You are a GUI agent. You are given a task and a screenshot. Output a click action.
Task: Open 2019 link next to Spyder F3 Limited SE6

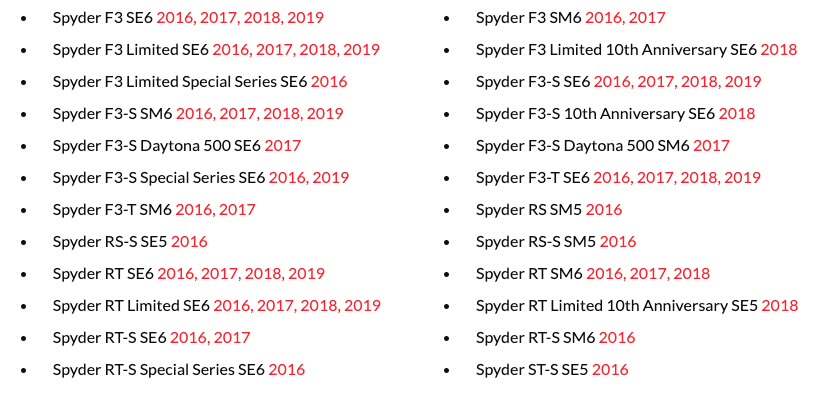[x=362, y=50]
